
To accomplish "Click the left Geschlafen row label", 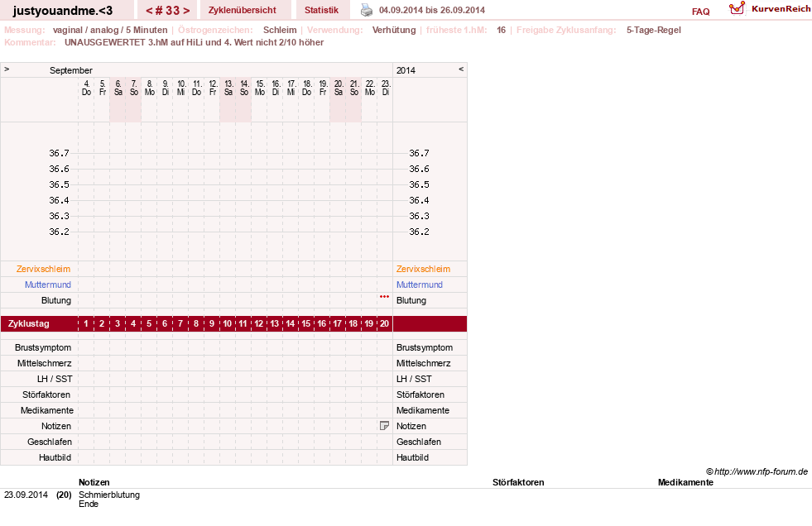I will point(50,442).
